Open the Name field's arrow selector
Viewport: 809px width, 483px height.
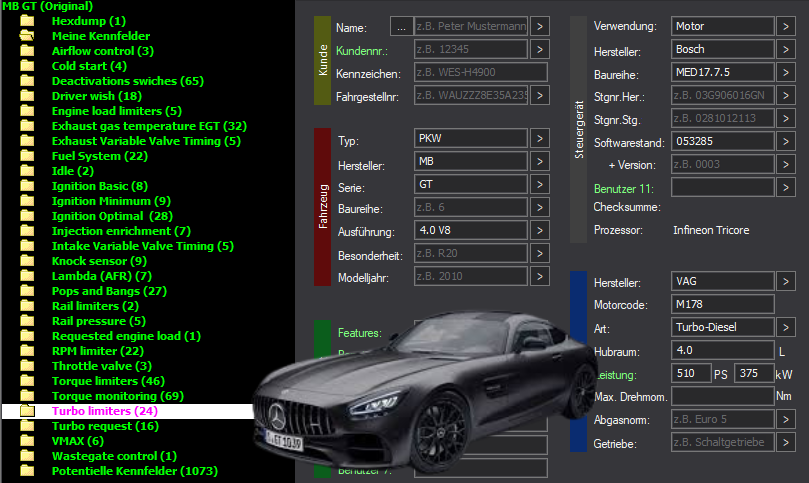coord(540,26)
